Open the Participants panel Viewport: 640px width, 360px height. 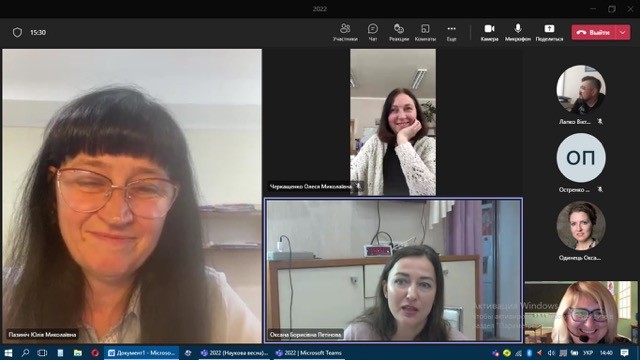345,32
